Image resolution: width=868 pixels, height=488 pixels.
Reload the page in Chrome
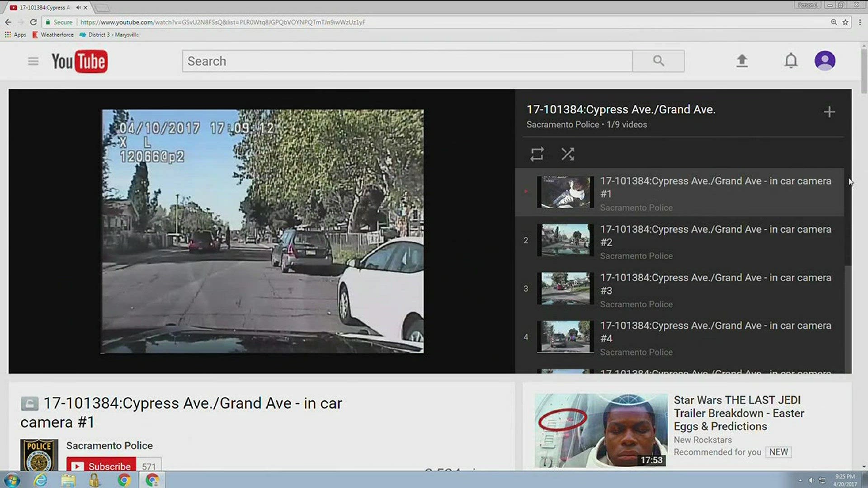tap(33, 22)
